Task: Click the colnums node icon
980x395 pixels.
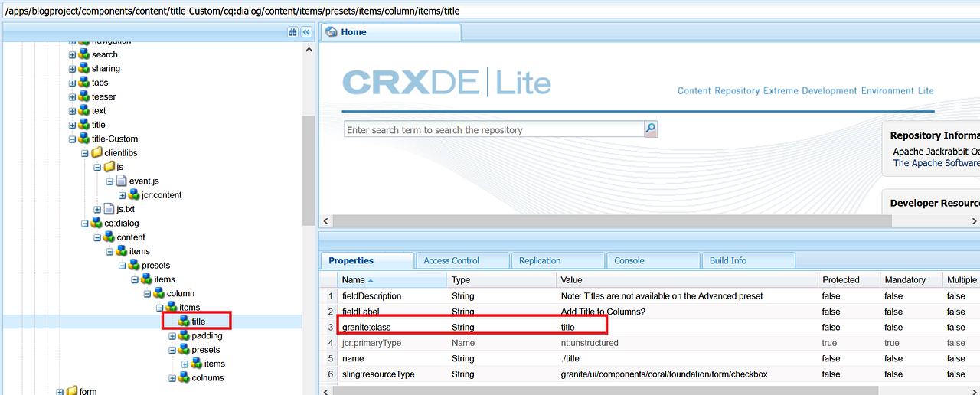Action: pos(184,377)
